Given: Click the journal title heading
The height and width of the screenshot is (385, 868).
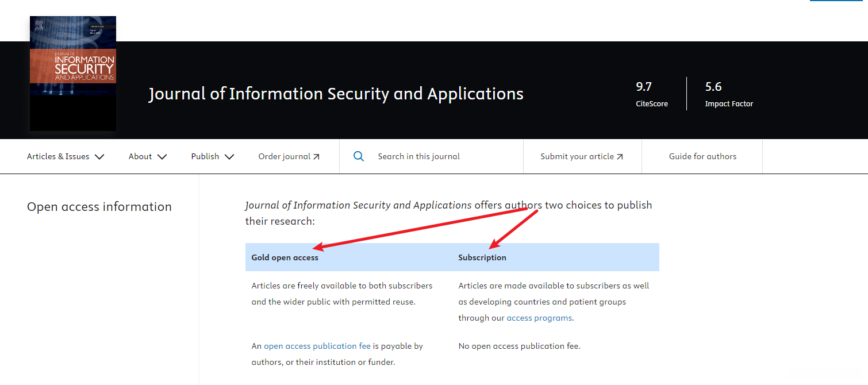Looking at the screenshot, I should click(336, 94).
